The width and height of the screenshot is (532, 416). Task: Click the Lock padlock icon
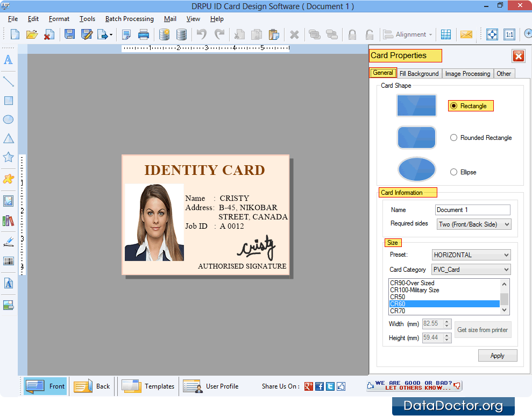point(352,34)
